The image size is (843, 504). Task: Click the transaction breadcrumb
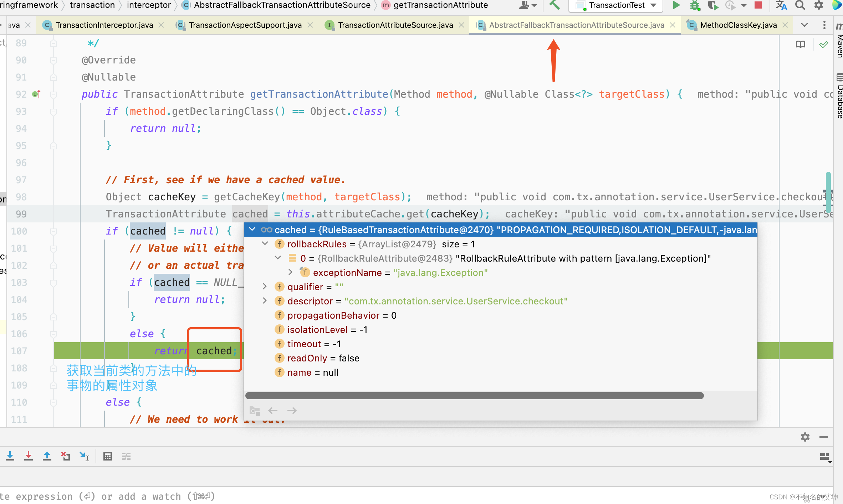point(92,5)
